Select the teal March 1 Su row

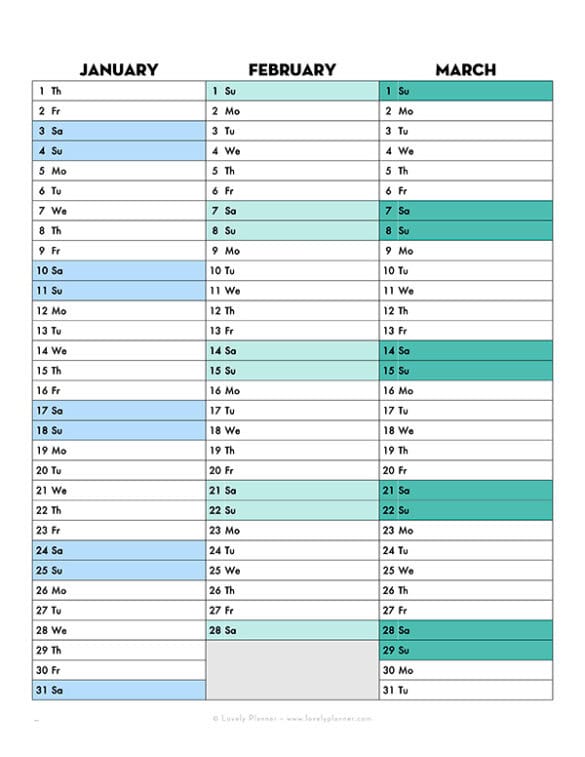coord(466,91)
